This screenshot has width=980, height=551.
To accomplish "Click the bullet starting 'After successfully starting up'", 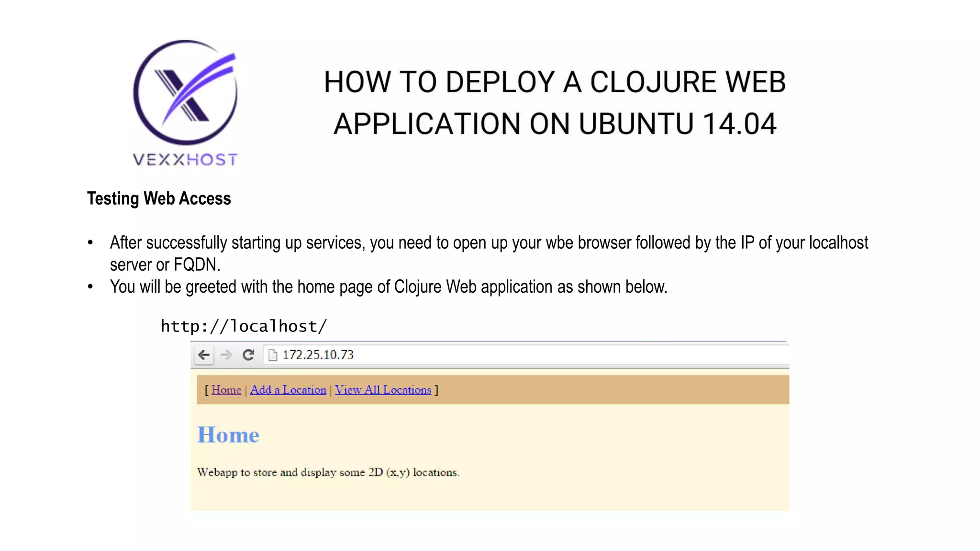I will coord(489,253).
